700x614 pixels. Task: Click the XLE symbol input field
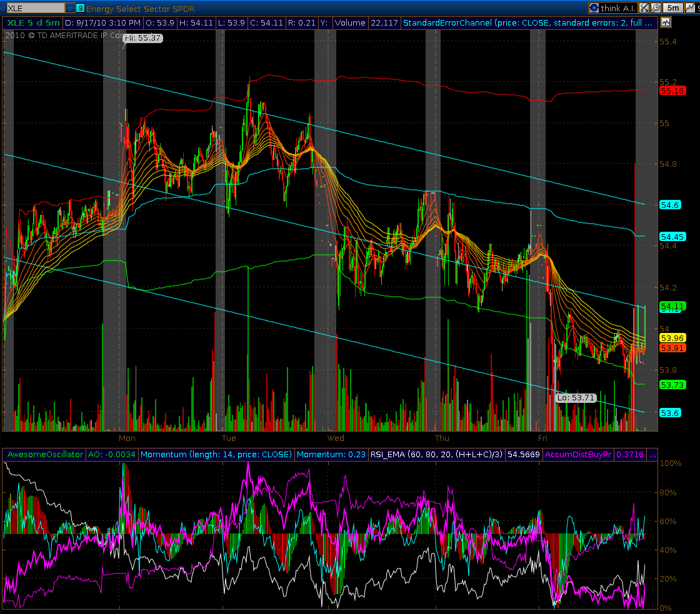(34, 7)
